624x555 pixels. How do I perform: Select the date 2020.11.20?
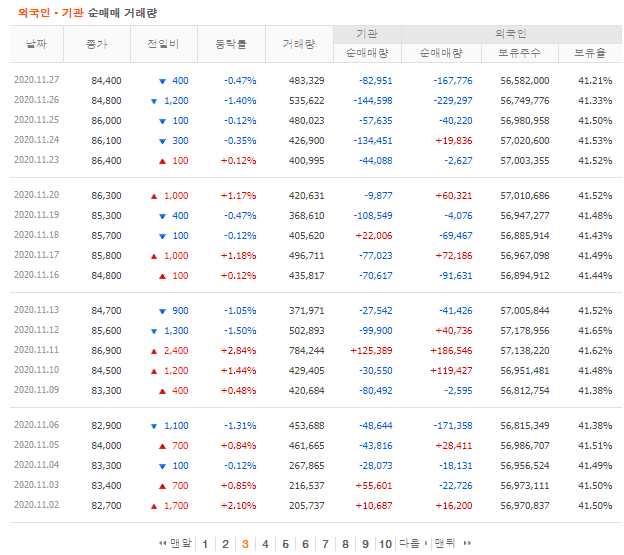[x=36, y=195]
